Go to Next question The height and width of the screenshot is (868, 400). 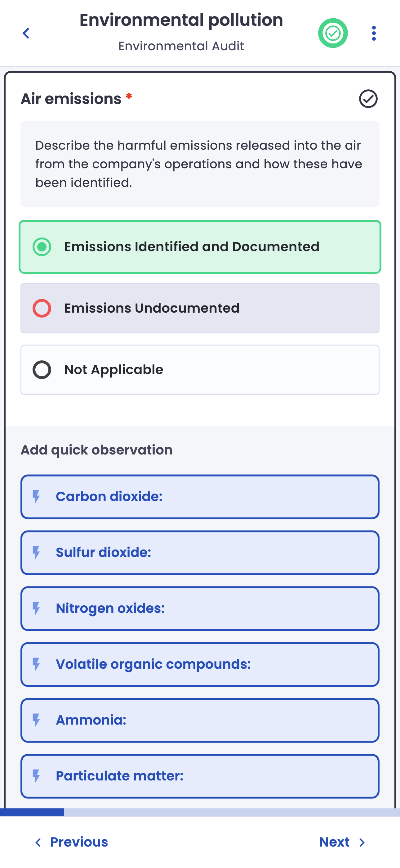(x=334, y=842)
